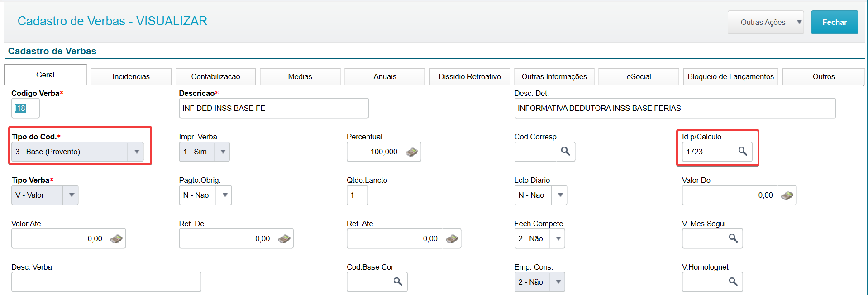Expand the Tipo Verba dropdown

point(71,195)
